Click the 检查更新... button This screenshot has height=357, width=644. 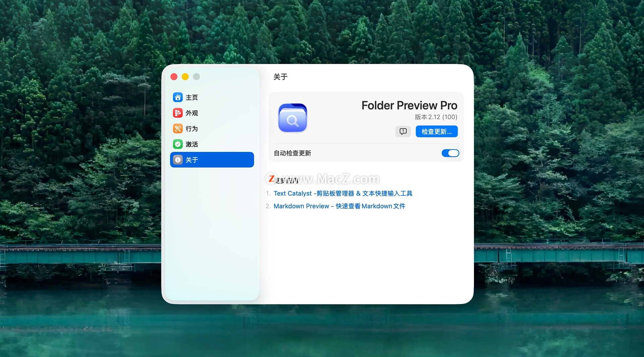click(437, 131)
